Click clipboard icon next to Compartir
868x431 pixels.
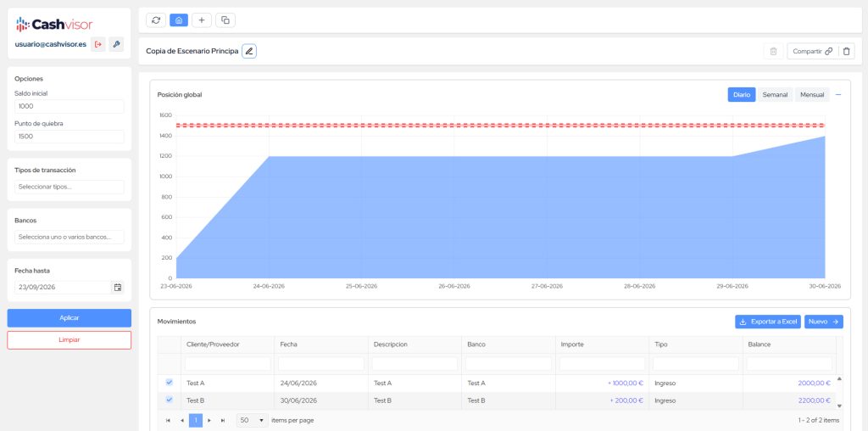point(846,52)
